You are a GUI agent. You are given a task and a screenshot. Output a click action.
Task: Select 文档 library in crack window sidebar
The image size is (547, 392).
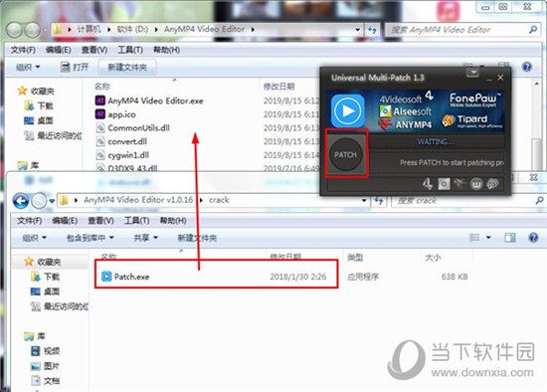coord(46,380)
